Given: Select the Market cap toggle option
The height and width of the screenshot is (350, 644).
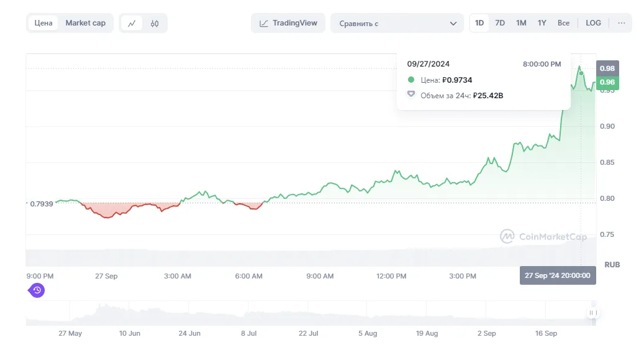Looking at the screenshot, I should pyautogui.click(x=86, y=23).
